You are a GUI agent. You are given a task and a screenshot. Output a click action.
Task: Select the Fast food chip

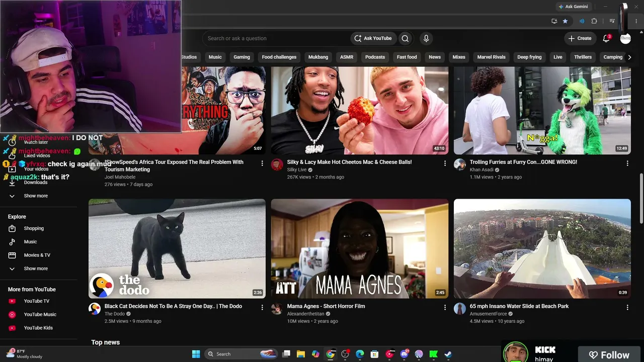point(407,57)
